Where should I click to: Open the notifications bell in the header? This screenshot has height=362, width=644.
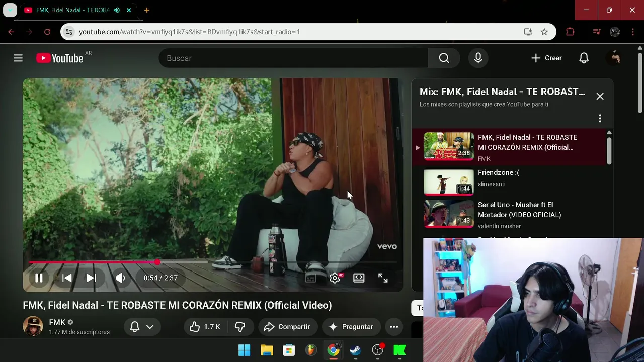coord(584,58)
